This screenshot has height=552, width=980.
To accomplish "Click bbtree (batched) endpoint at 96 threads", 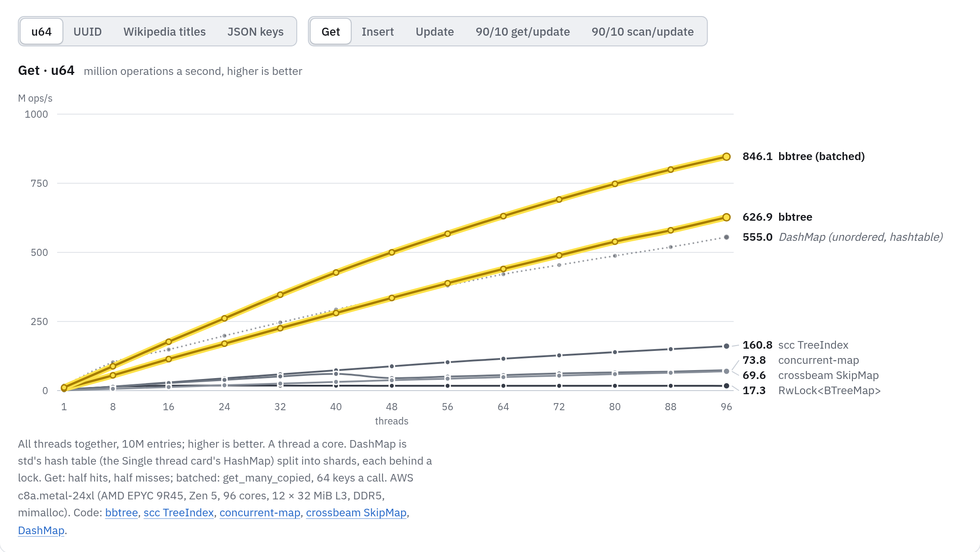I will coord(727,157).
